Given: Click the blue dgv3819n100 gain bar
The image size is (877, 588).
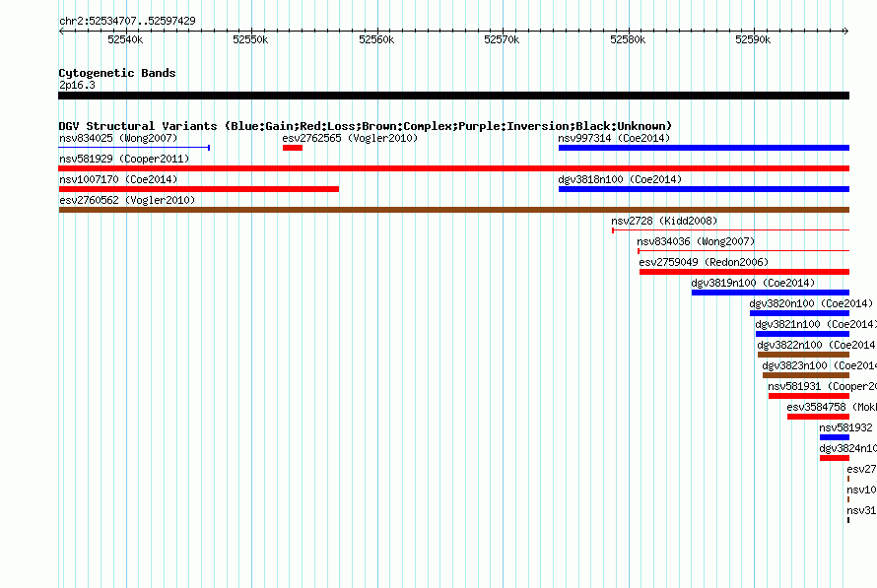Looking at the screenshot, I should pos(771,293).
